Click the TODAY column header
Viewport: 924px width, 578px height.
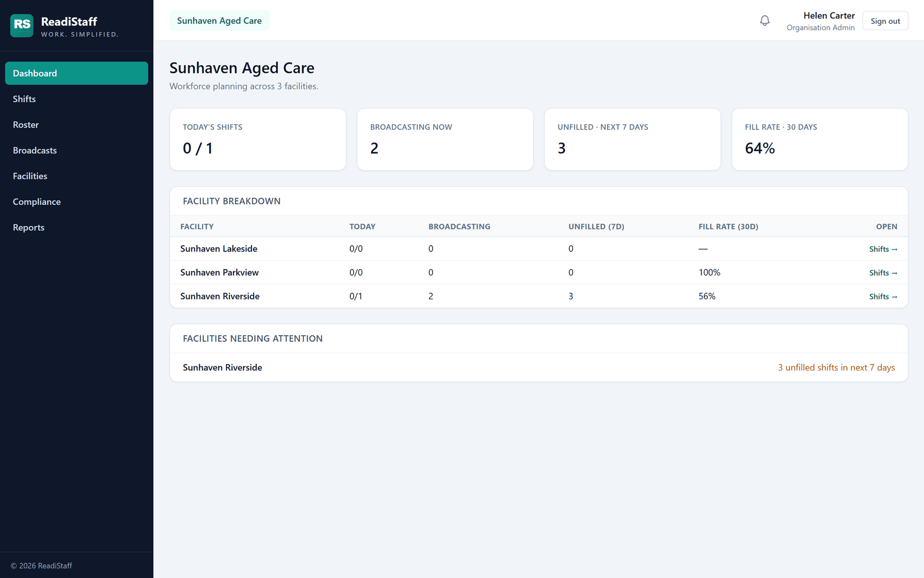pyautogui.click(x=362, y=226)
